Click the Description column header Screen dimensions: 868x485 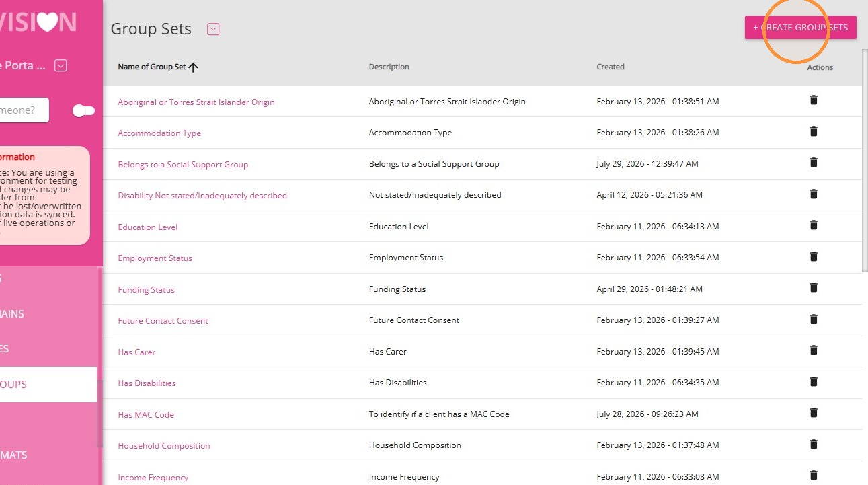pyautogui.click(x=389, y=67)
